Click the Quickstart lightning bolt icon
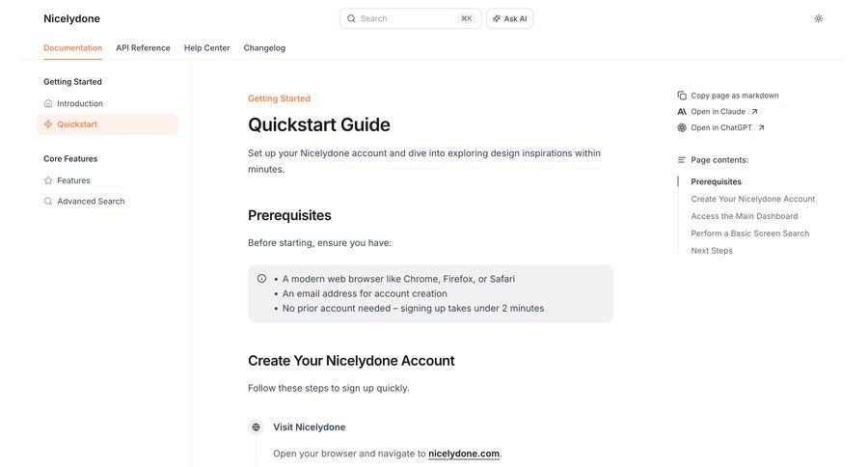Screen dimensions: 868x467 [48, 124]
